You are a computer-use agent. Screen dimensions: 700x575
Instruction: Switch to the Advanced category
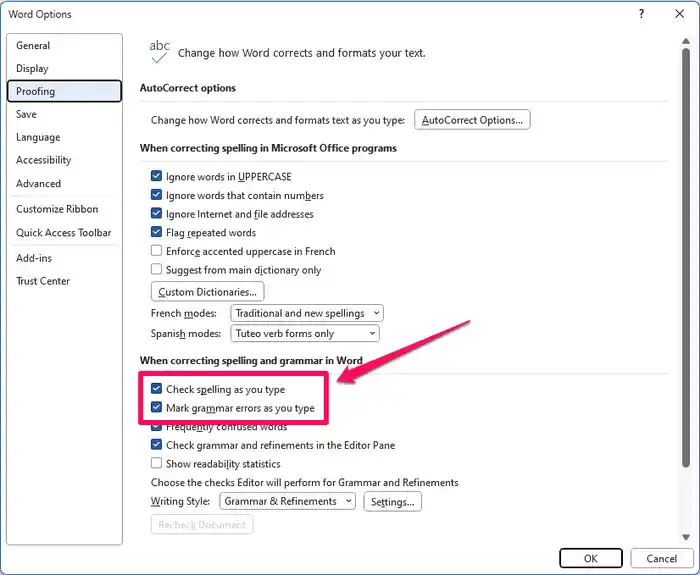[38, 183]
